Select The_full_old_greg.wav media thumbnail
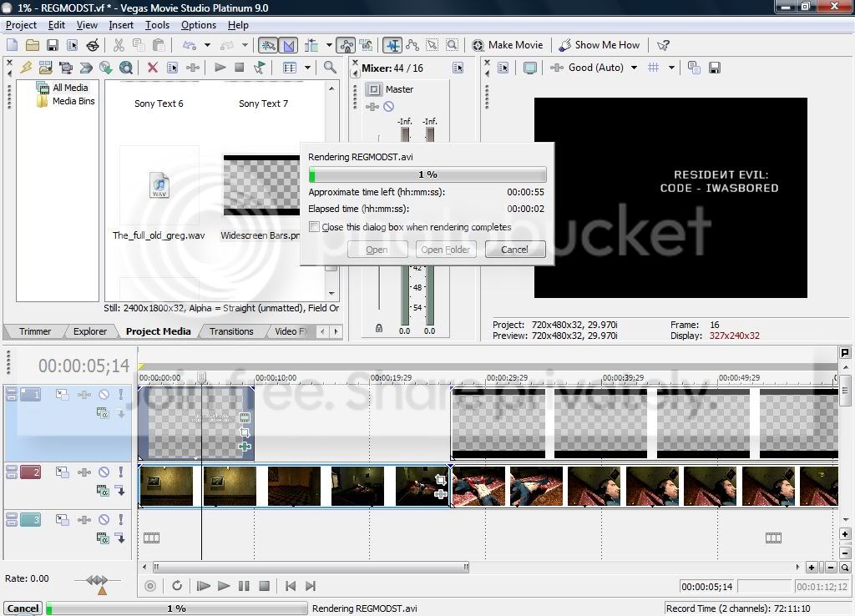 click(159, 185)
